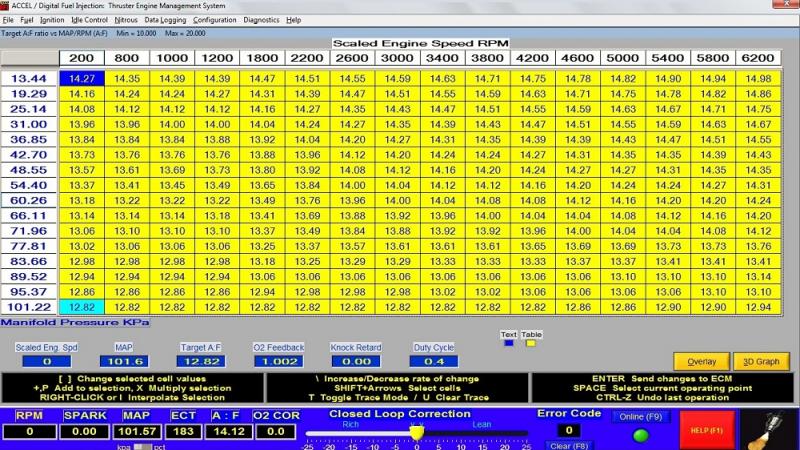The width and height of the screenshot is (800, 450).
Task: Select the 13.18 cell at 200 RPM, row 60.26
Action: (x=82, y=201)
